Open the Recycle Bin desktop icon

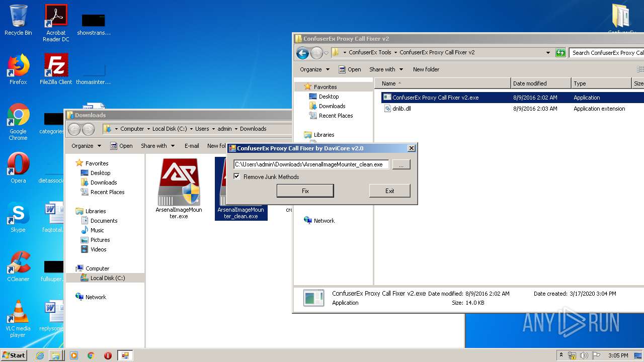[x=18, y=20]
